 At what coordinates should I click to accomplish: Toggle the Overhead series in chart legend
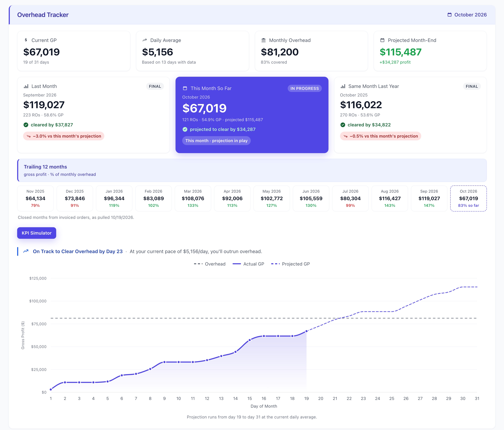[x=210, y=264]
